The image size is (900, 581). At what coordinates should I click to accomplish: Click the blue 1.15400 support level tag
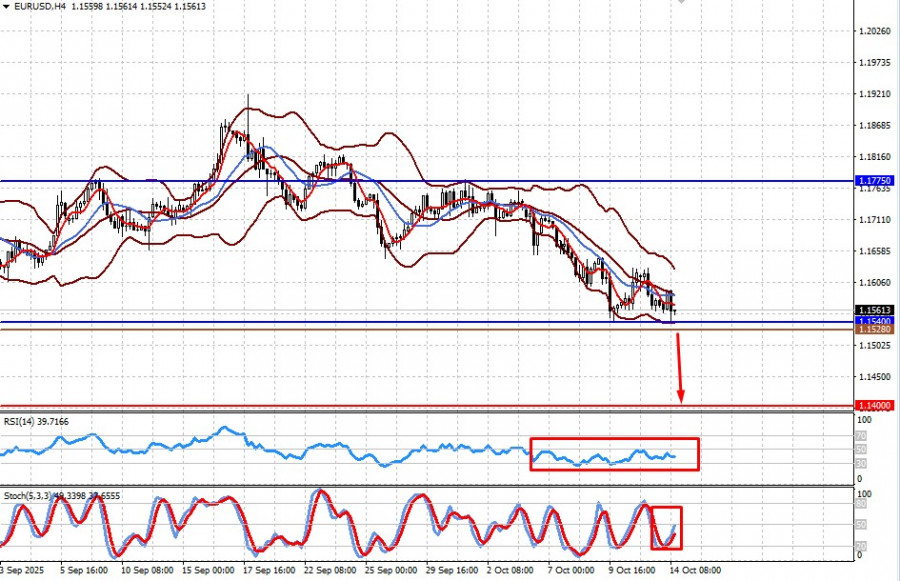[x=874, y=321]
